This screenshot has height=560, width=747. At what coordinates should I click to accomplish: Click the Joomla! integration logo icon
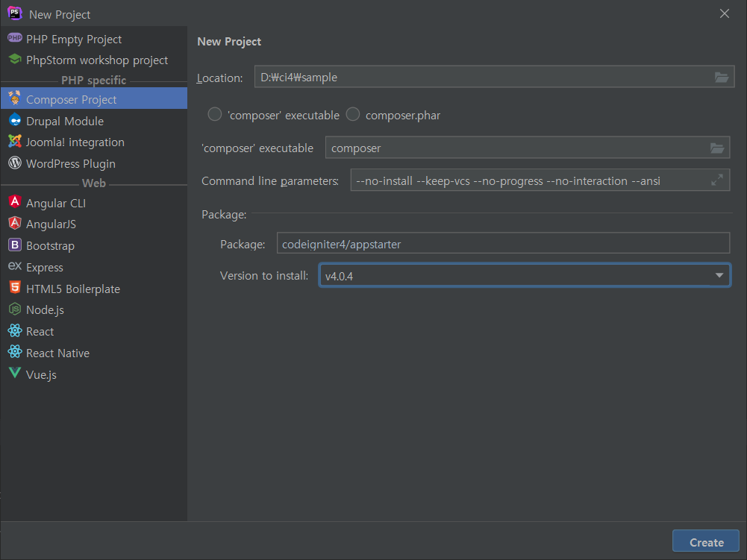[x=15, y=141]
